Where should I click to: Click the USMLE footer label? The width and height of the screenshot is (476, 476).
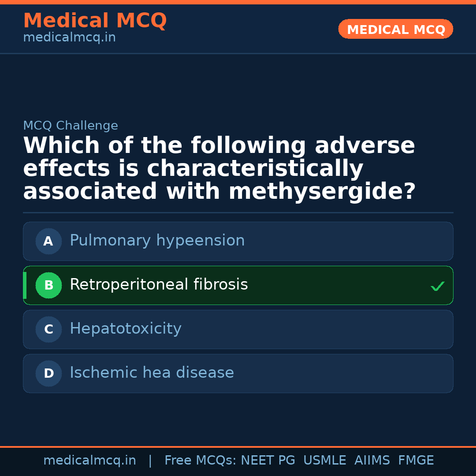pos(324,461)
